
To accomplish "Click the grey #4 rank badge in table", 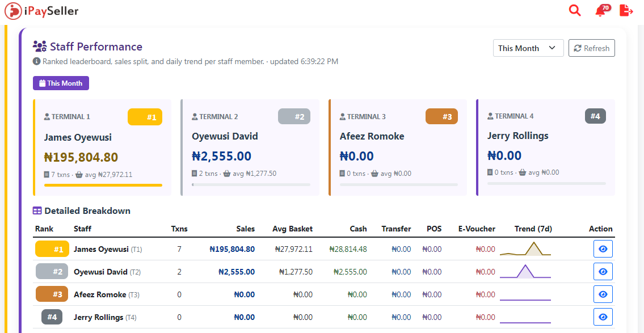I will click(52, 317).
